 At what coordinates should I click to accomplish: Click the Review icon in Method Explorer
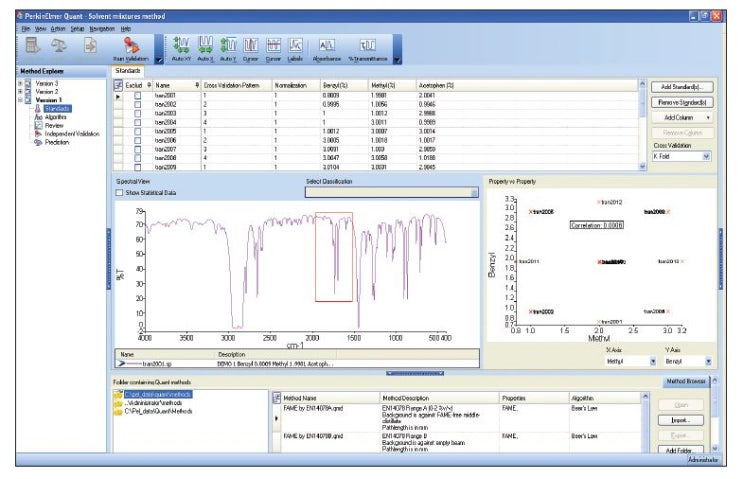coord(38,126)
